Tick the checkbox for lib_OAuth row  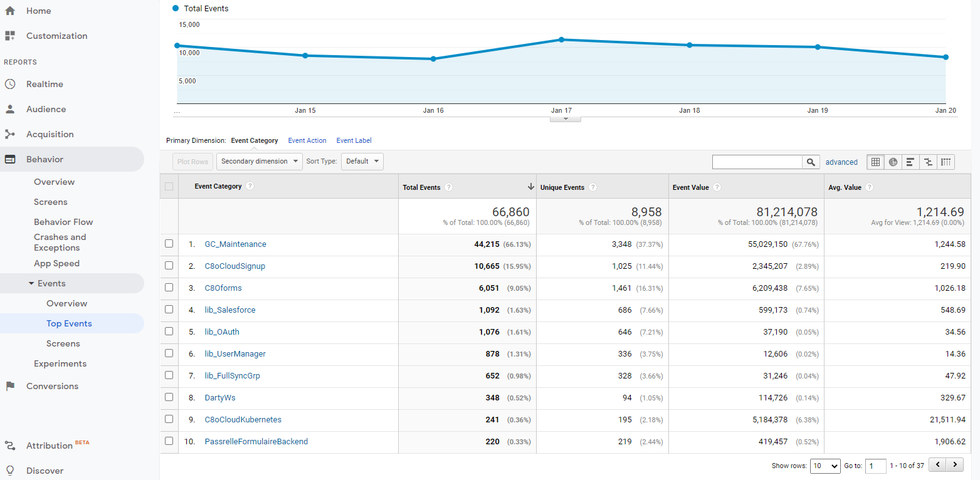(x=169, y=331)
